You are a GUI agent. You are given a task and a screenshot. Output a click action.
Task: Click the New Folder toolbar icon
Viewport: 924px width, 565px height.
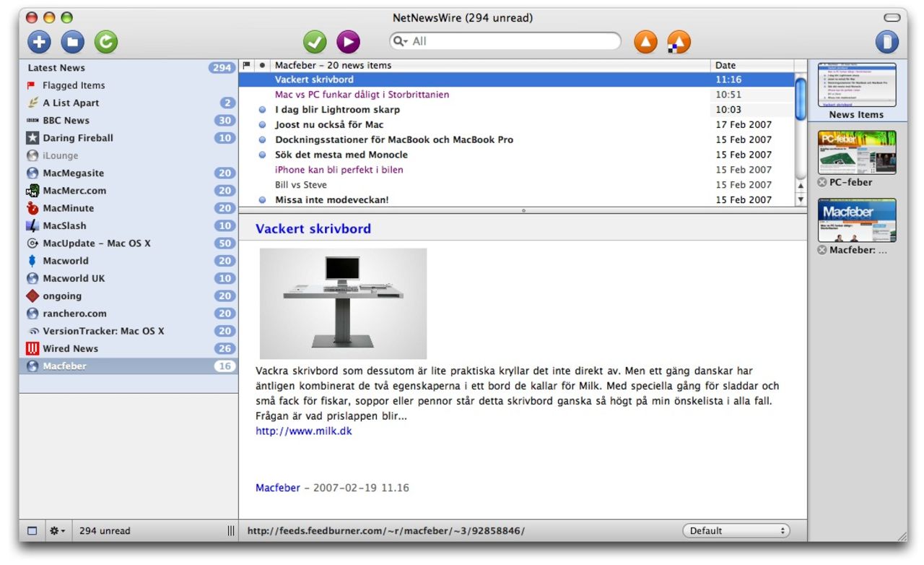(x=72, y=42)
